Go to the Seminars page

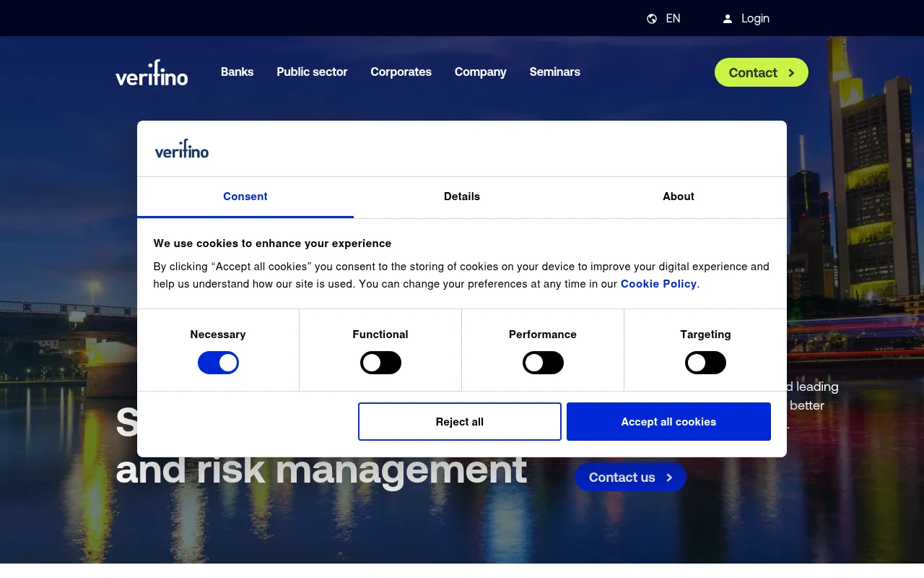555,72
